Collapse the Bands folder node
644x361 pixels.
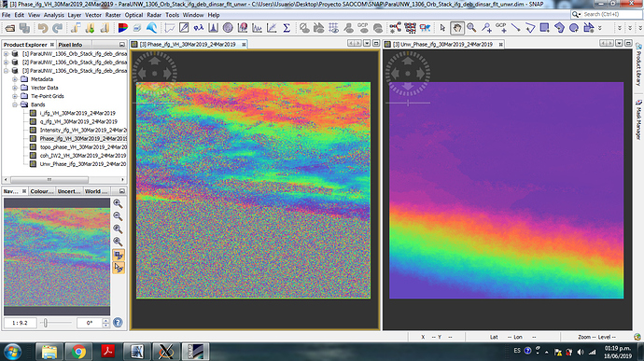(15, 104)
